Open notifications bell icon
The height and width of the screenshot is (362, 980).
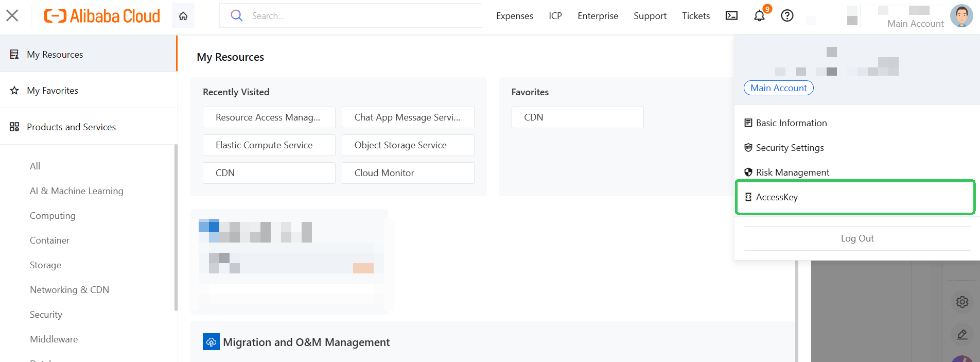(x=760, y=16)
